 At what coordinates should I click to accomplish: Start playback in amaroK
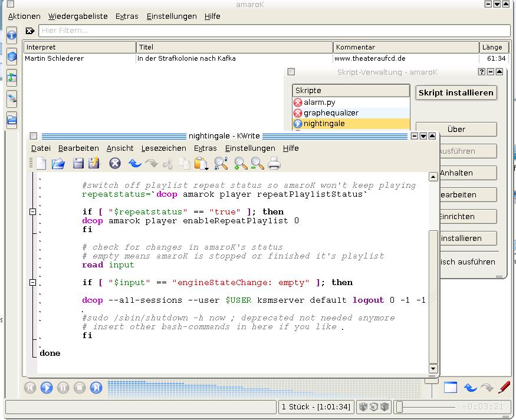(x=47, y=388)
